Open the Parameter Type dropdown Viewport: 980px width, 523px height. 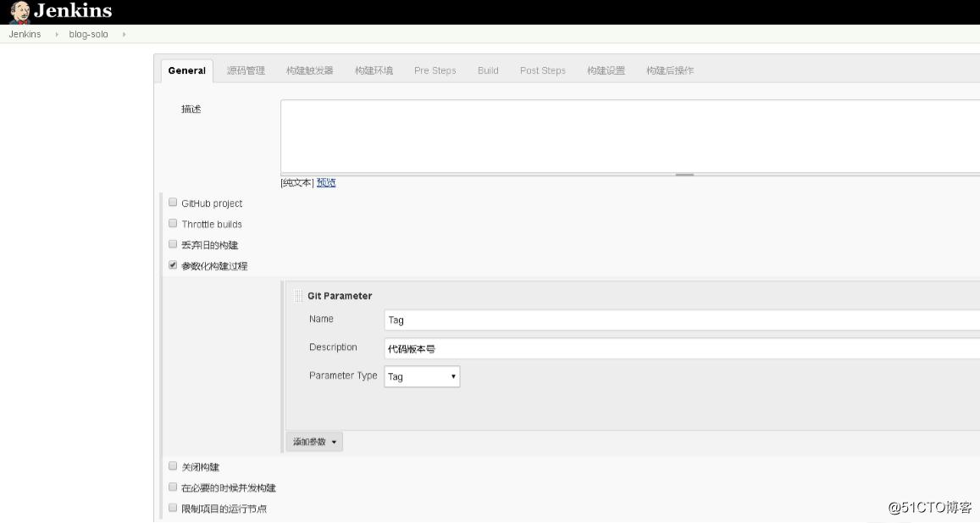[x=422, y=376]
